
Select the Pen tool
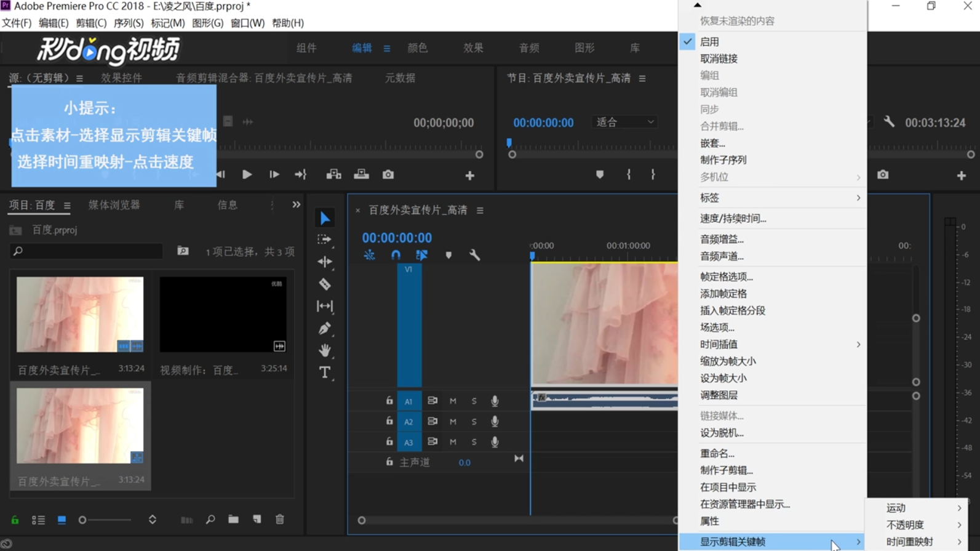coord(325,328)
